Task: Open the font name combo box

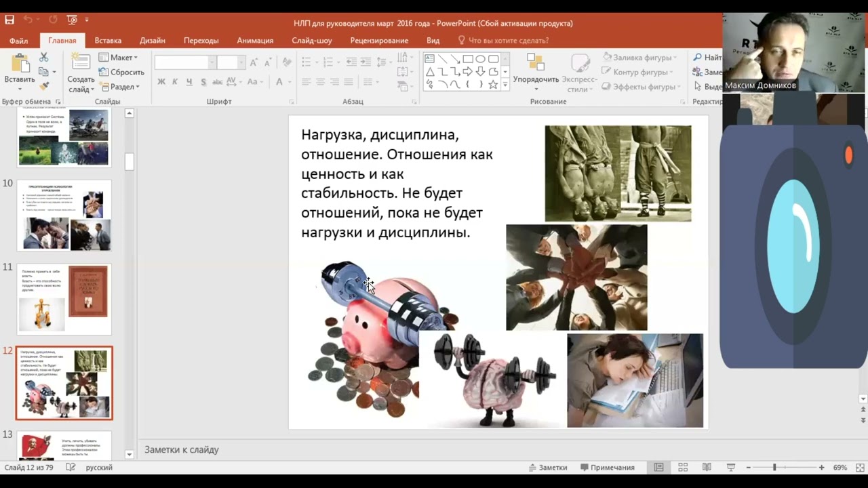Action: tap(184, 62)
